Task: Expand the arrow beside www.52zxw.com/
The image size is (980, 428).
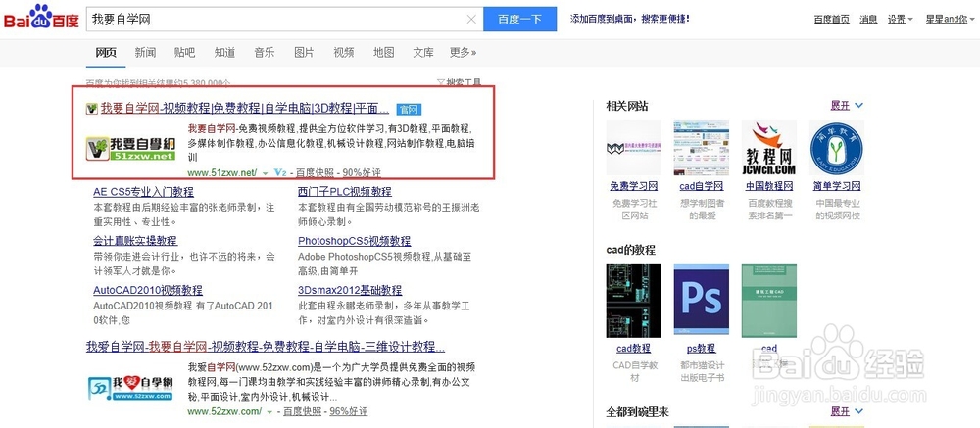Action: (270, 411)
